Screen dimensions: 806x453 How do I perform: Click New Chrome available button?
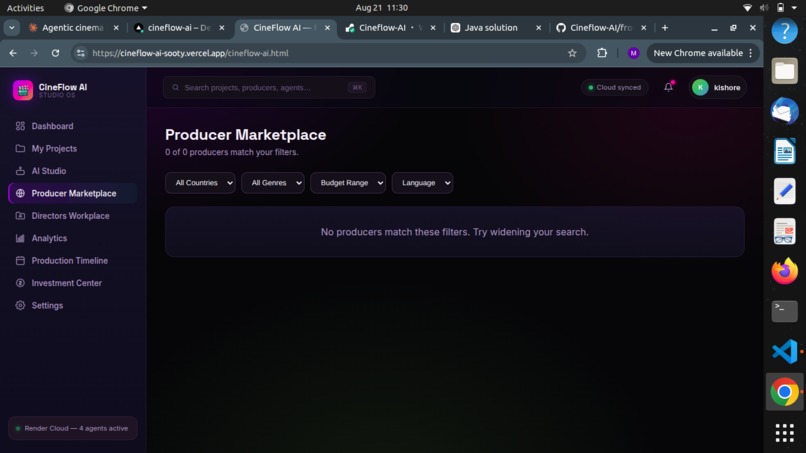click(698, 53)
